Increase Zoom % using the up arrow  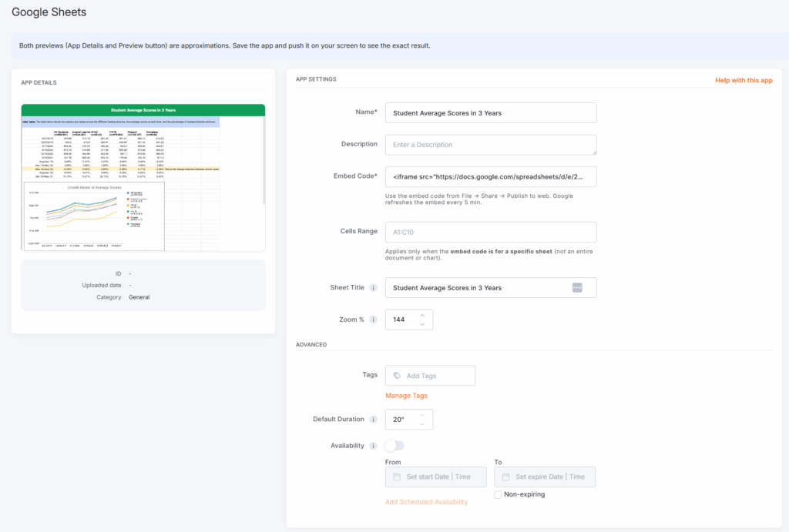point(422,314)
